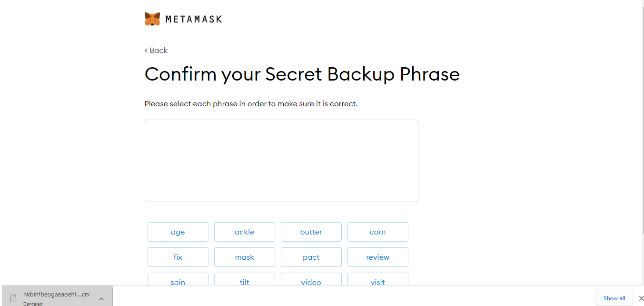Expand the downloaded crx file options chevron
Image resolution: width=644 pixels, height=306 pixels.
[101, 298]
